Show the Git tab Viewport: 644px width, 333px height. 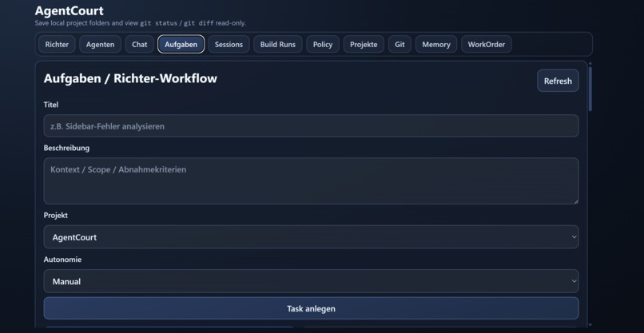[x=400, y=45]
